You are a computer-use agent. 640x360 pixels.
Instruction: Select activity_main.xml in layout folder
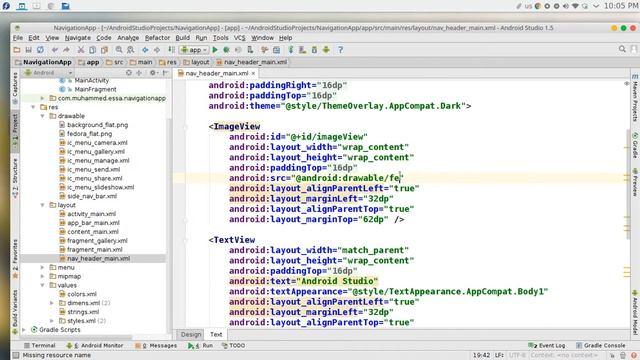click(x=92, y=214)
